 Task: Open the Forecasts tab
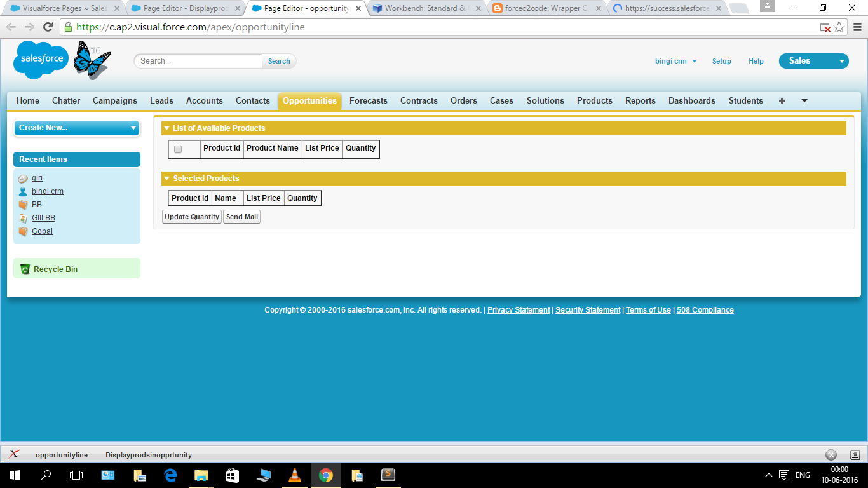369,100
